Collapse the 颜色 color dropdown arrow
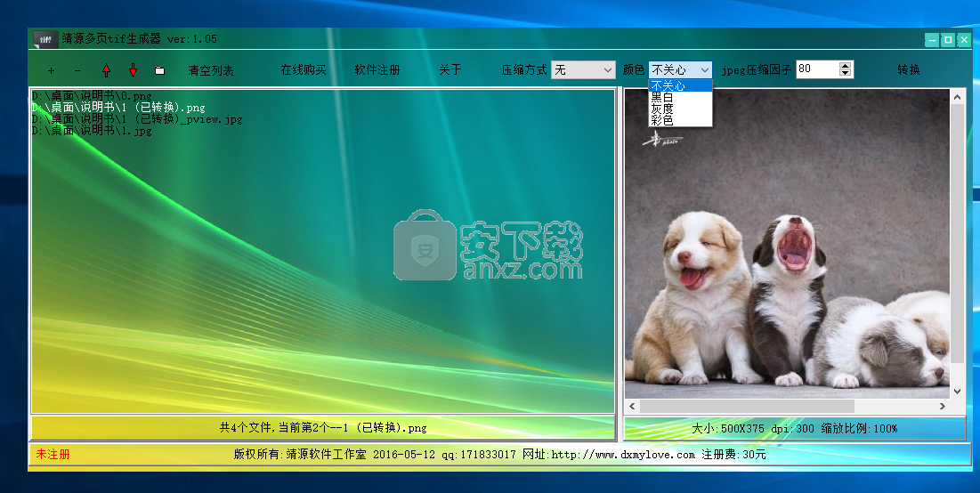Viewport: 980px width, 493px height. [705, 70]
